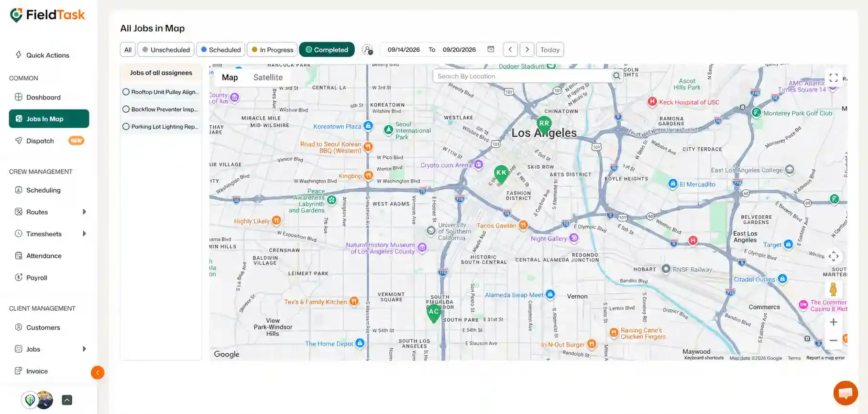Viewport: 868px width, 414px height.
Task: Expand the Jobs submenu arrow
Action: click(x=84, y=349)
